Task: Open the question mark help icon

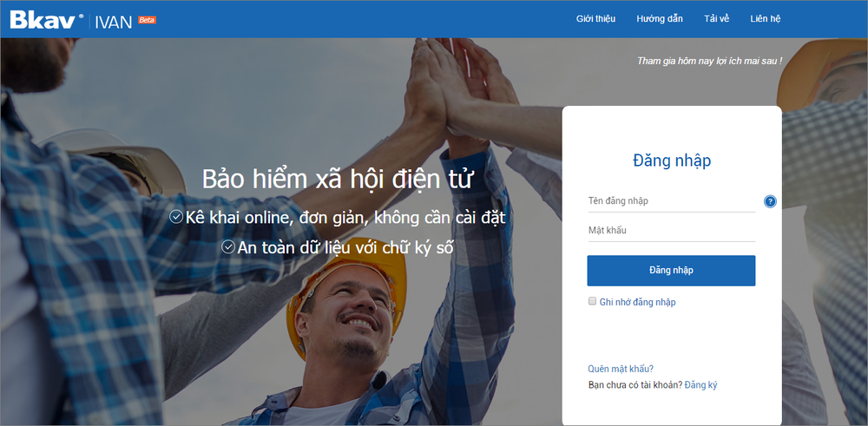Action: coord(770,201)
